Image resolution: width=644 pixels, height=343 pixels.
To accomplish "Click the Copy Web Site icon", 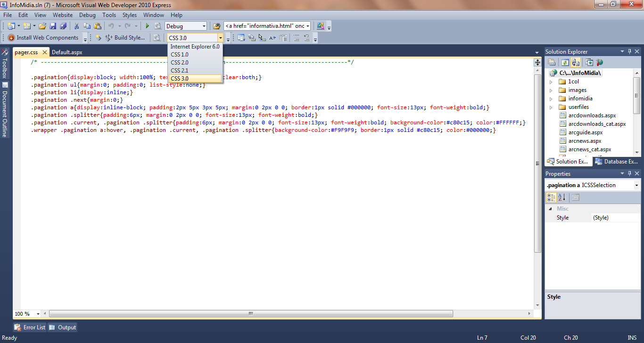I will pos(589,62).
